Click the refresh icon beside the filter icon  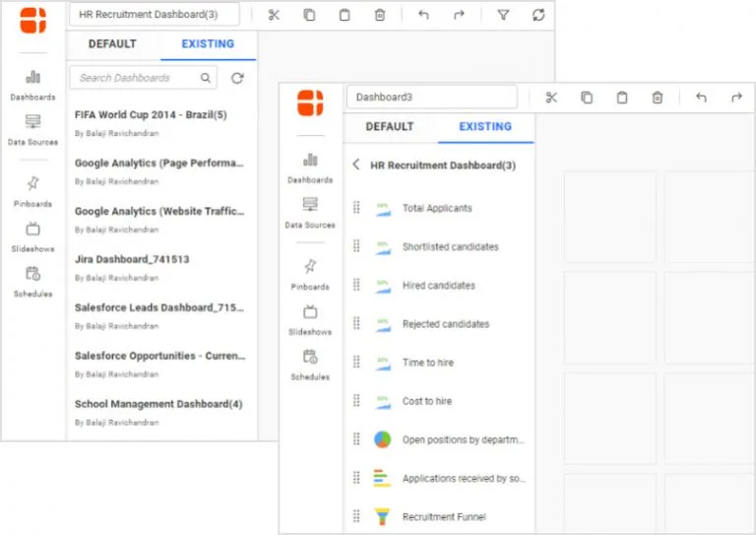point(537,15)
